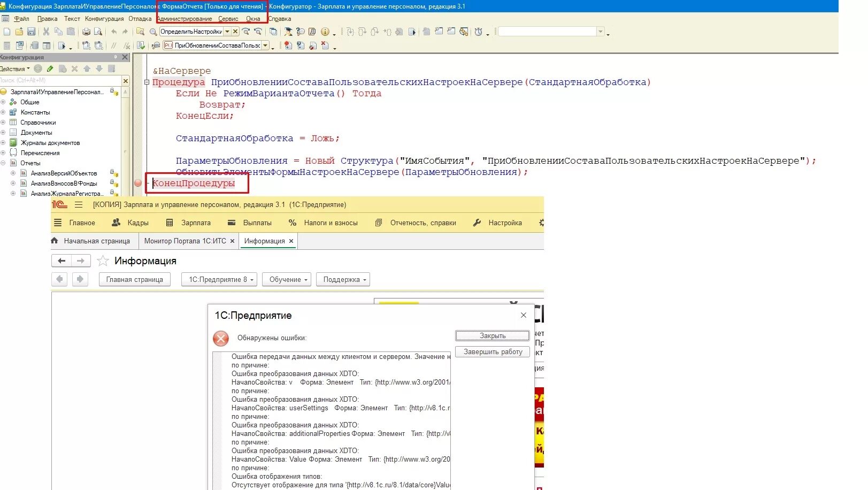868x490 pixels.
Task: Expand the Справочники tree node
Action: [3, 122]
